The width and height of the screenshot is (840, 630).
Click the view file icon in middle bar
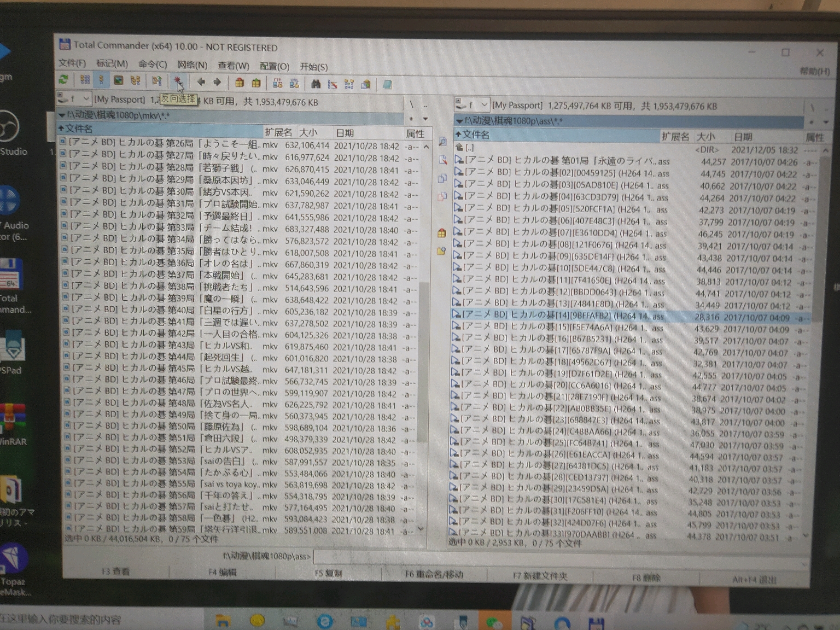click(x=442, y=142)
